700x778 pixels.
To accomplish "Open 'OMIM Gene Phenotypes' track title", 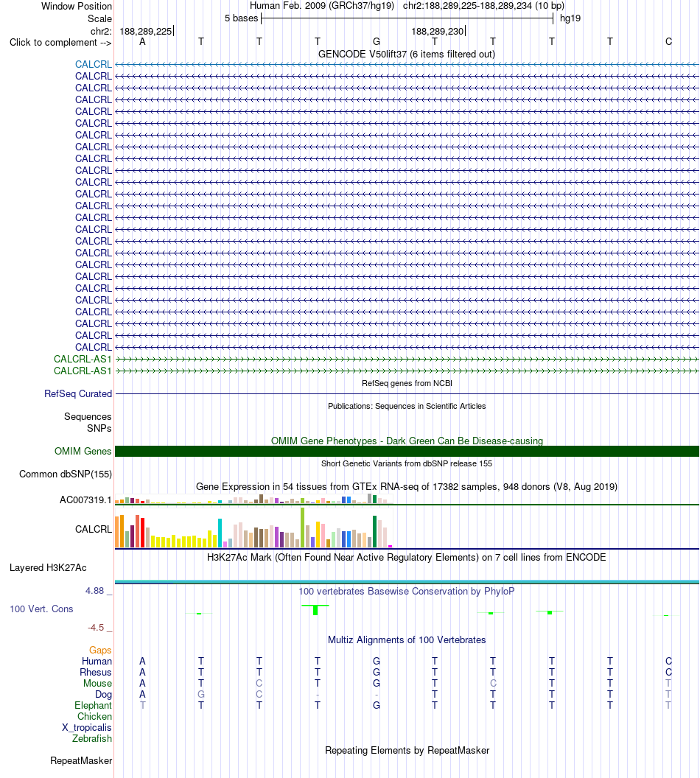I will click(407, 441).
